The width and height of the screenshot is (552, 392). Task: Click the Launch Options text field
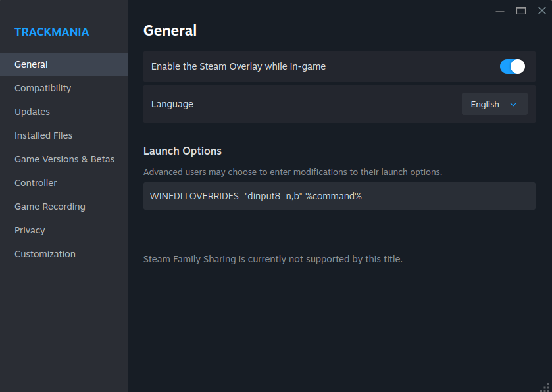339,196
